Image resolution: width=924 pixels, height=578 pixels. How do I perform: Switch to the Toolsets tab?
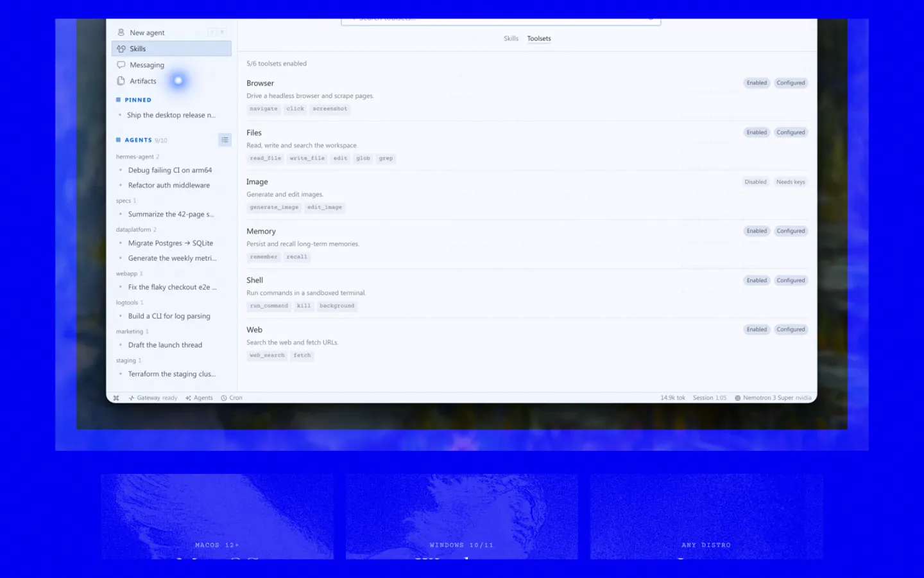[539, 39]
